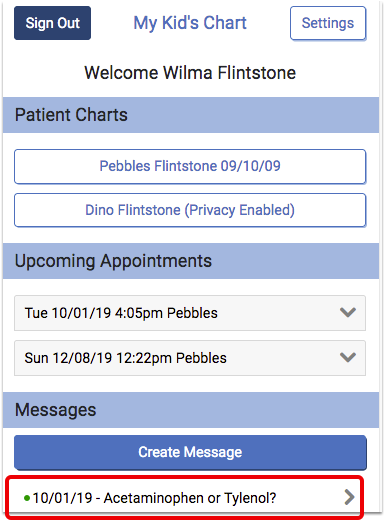The image size is (385, 520).
Task: Click the 09/10/09 birthdate on Pebbles' chart
Action: click(250, 166)
